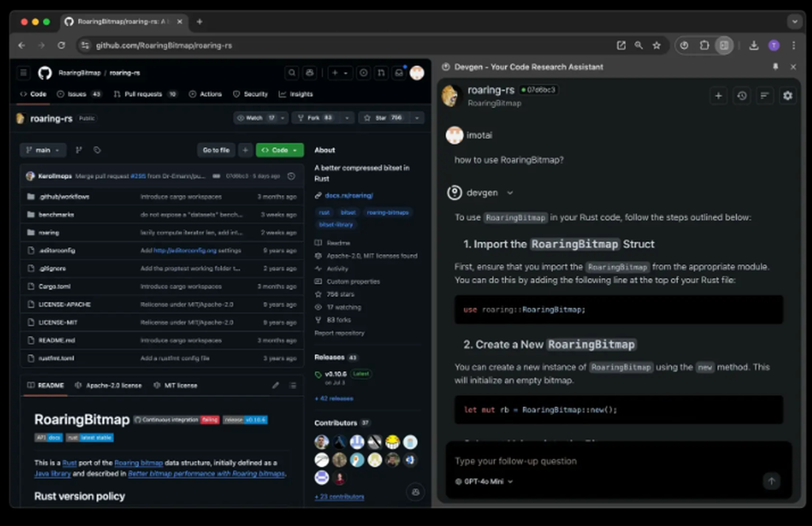Open the green Code dropdown

tap(279, 150)
